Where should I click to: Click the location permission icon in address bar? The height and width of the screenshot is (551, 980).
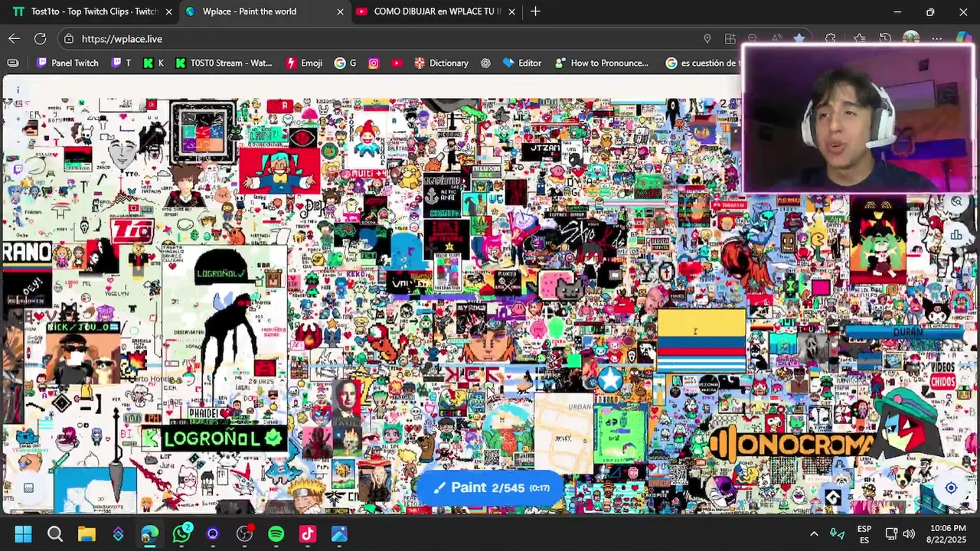[x=707, y=38]
